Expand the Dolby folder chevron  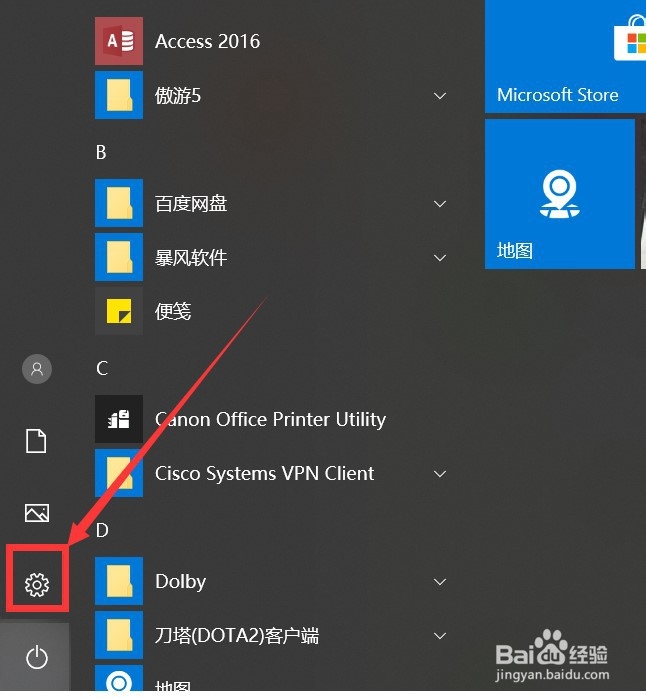(440, 582)
